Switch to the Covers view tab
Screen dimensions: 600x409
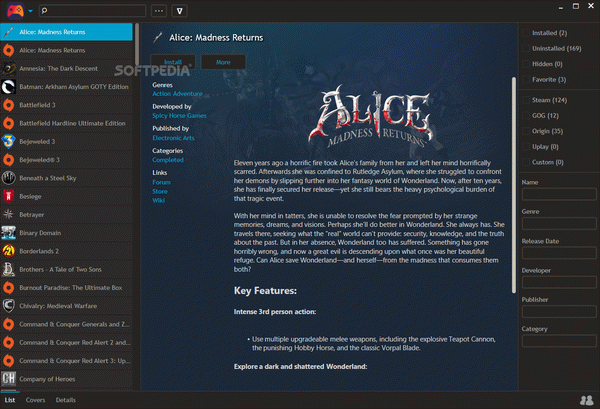tap(35, 400)
